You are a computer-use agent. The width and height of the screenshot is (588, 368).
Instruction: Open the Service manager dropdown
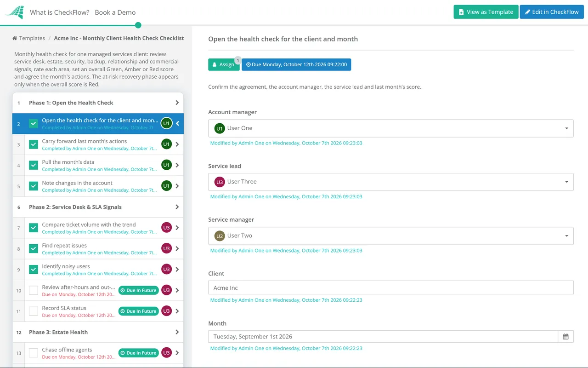391,236
